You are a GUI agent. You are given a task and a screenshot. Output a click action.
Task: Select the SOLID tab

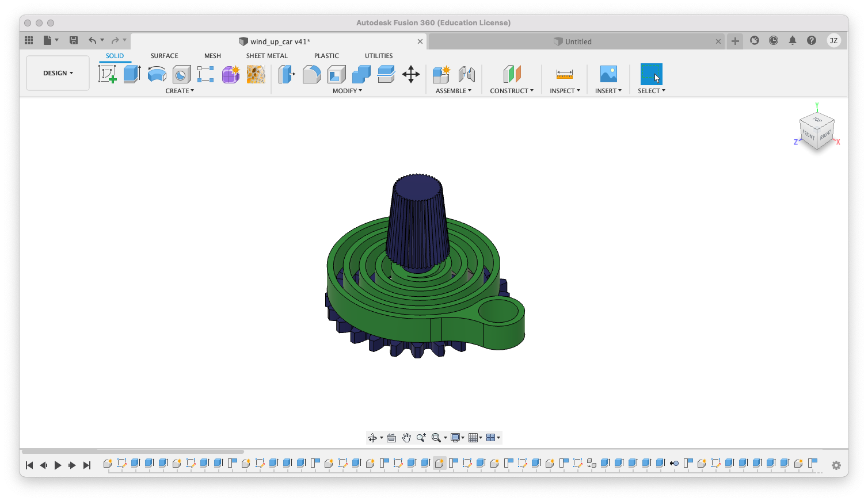115,56
